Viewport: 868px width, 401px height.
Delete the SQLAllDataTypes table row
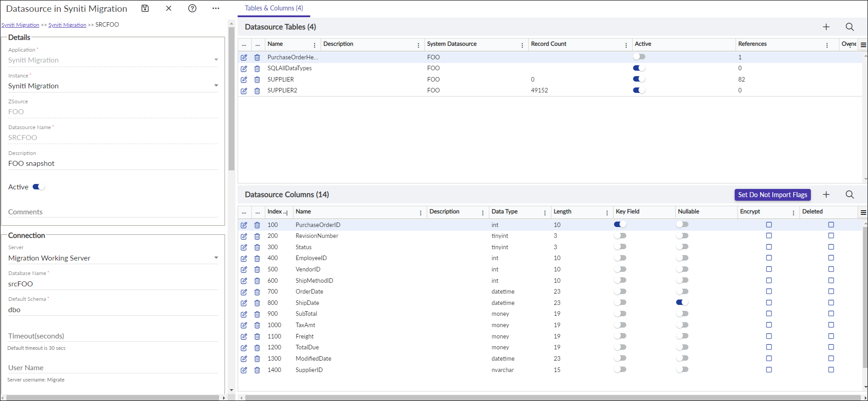257,68
